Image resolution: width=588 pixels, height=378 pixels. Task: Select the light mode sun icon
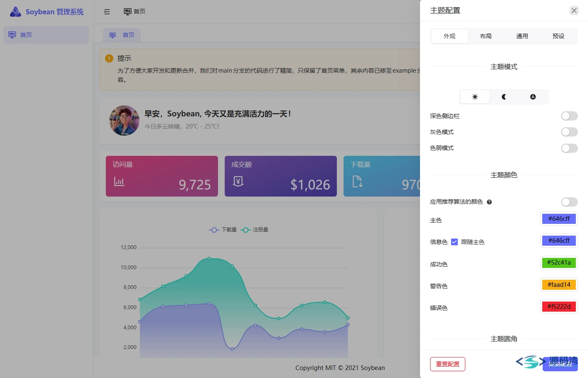pyautogui.click(x=475, y=97)
